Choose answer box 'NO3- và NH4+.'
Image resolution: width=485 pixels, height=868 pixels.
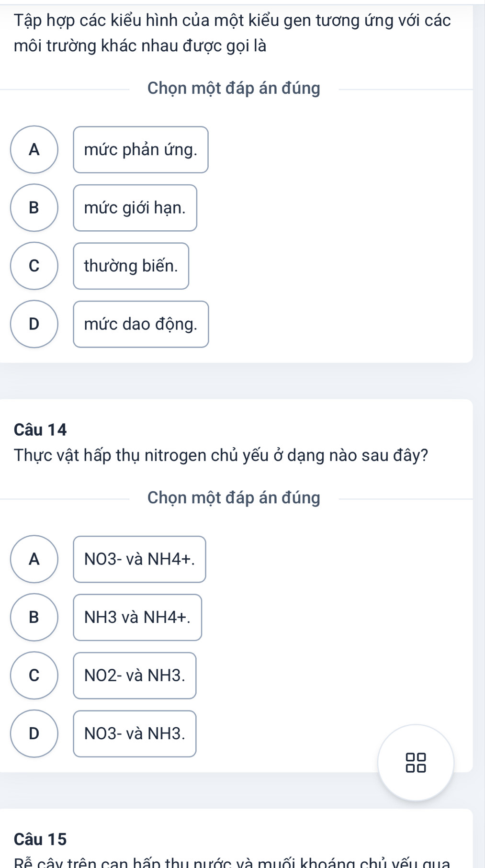[139, 559]
